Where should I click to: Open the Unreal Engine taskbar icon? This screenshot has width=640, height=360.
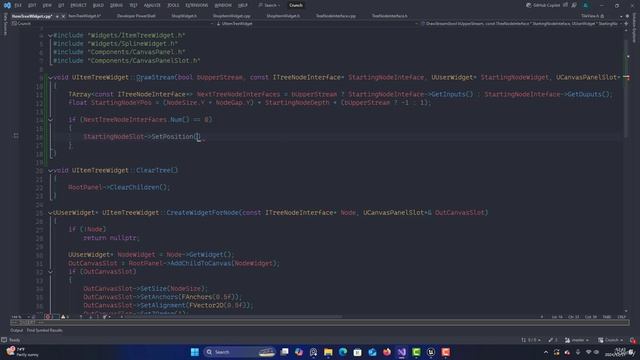click(431, 352)
